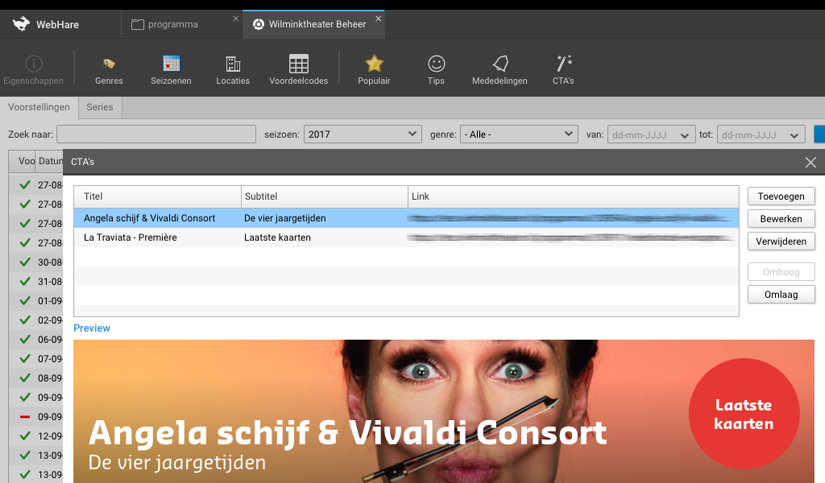The image size is (825, 483).
Task: Click the CTA's magic wand icon
Action: click(x=564, y=64)
